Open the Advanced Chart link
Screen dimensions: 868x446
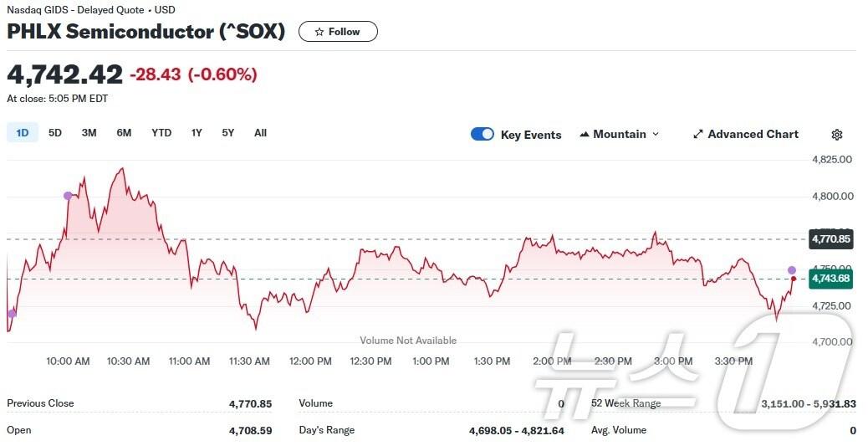(753, 135)
